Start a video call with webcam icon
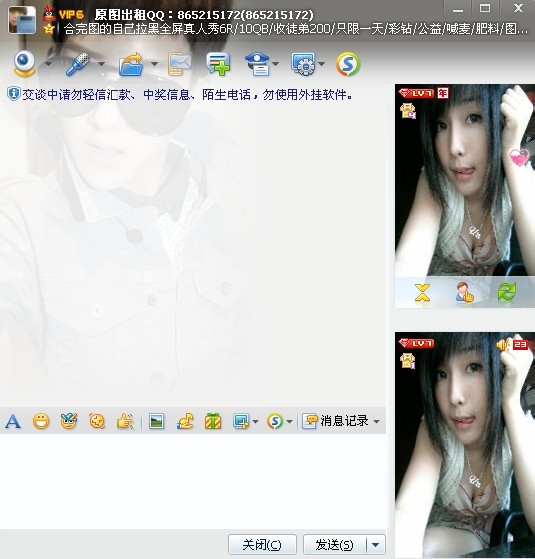This screenshot has width=535, height=559. 24,64
